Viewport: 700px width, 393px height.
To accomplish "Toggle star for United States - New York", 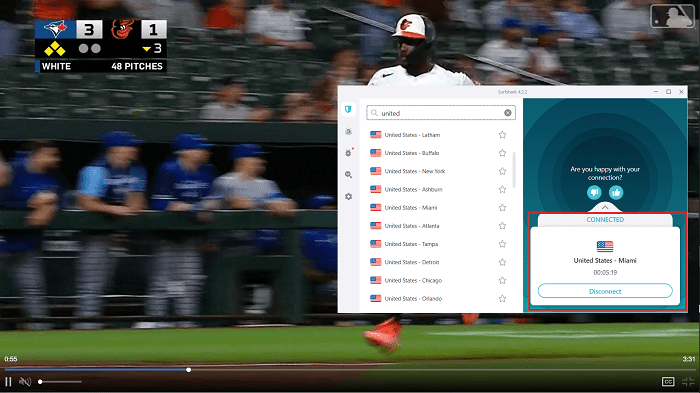I will click(502, 171).
